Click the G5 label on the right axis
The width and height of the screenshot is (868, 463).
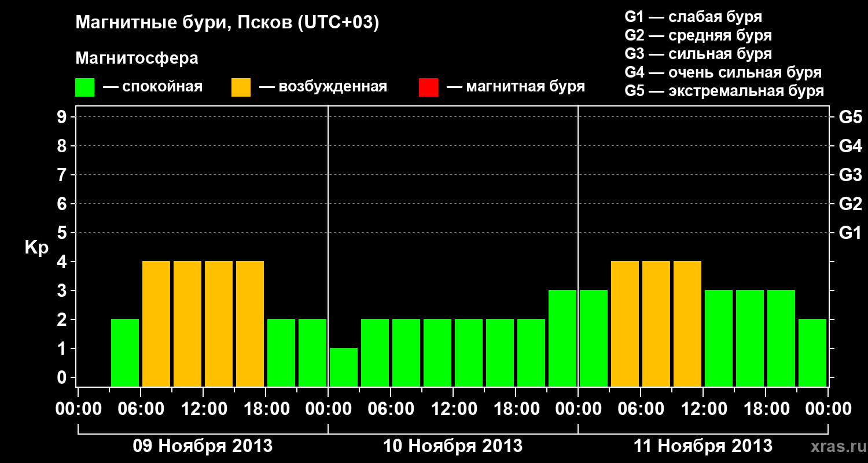click(850, 117)
